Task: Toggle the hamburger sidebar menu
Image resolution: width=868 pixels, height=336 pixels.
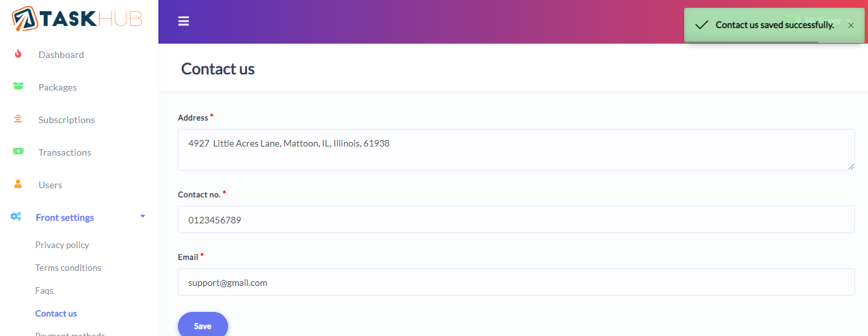Action: 184,21
